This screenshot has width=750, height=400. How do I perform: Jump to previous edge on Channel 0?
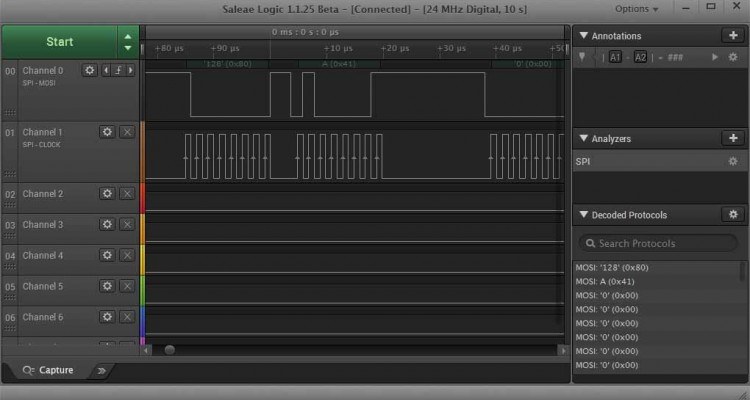point(108,71)
